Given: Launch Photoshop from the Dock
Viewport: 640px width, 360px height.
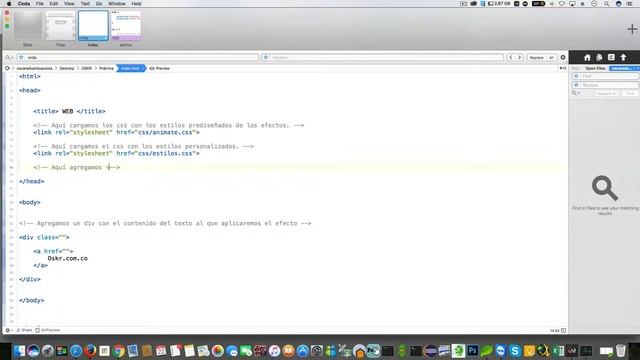Looking at the screenshot, I should (x=473, y=351).
